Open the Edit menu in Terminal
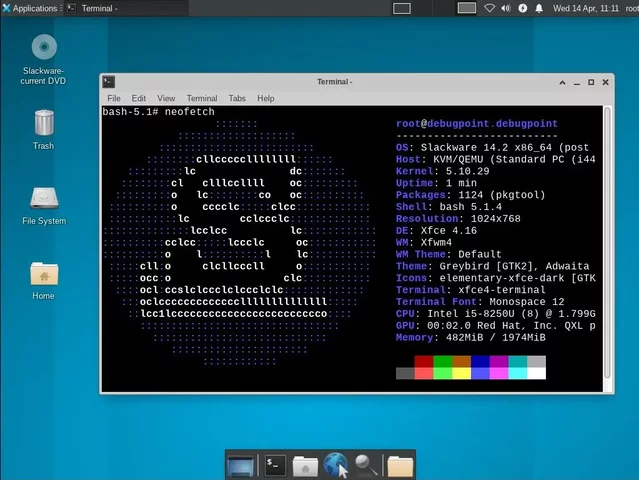This screenshot has height=480, width=639. coord(139,98)
